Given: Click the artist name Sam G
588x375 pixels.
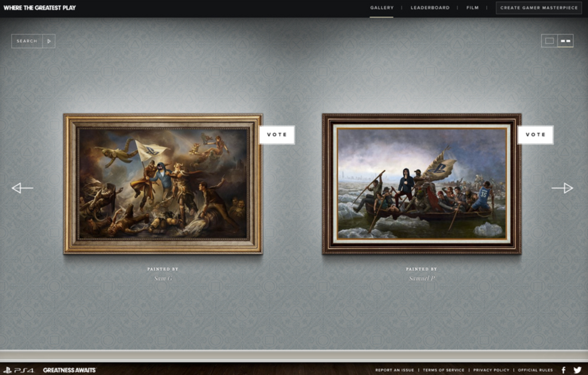Looking at the screenshot, I should [x=163, y=278].
